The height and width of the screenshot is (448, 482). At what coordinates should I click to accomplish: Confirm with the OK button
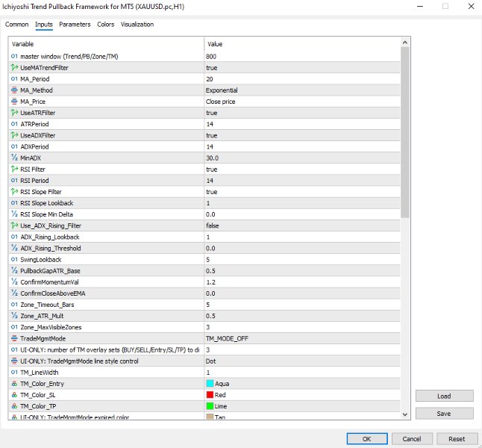[x=367, y=439]
